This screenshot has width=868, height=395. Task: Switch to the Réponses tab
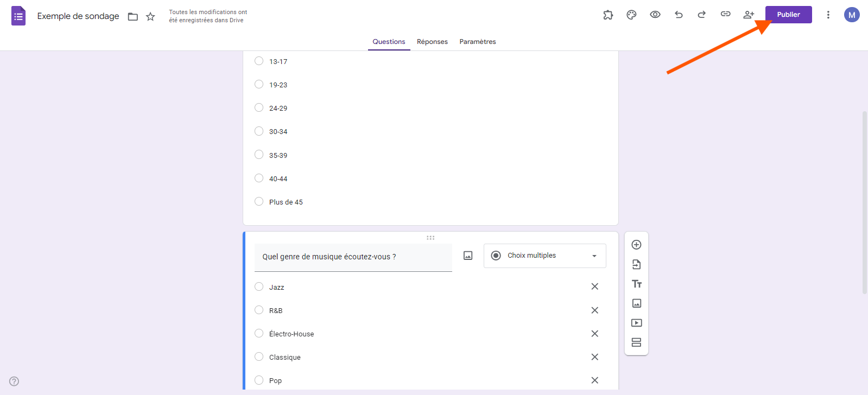click(432, 42)
